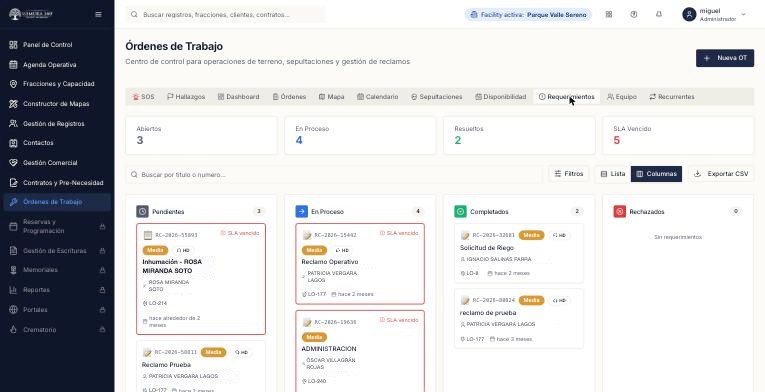Switch to the Sepultaciones tab
The image size is (765, 392).
[x=436, y=97]
